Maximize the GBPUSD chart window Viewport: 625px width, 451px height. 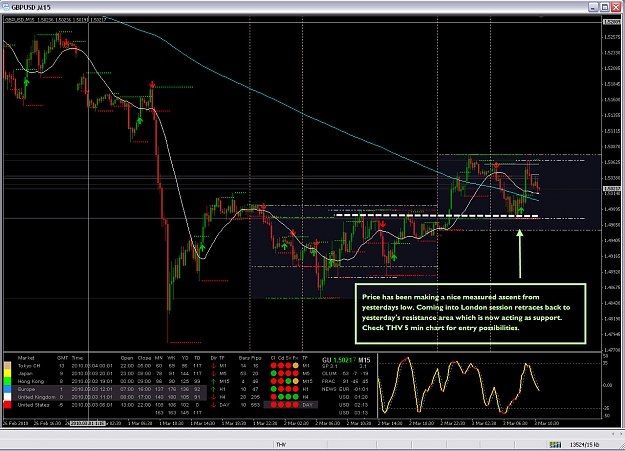click(x=605, y=7)
